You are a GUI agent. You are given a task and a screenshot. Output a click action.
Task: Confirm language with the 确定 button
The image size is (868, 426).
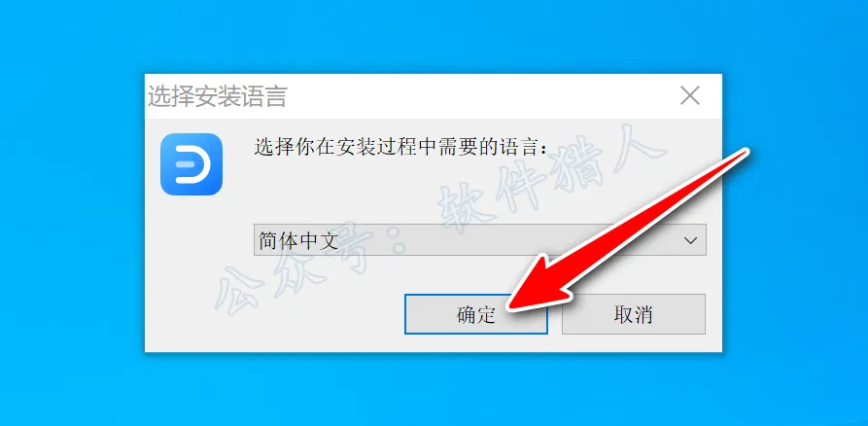click(x=476, y=314)
